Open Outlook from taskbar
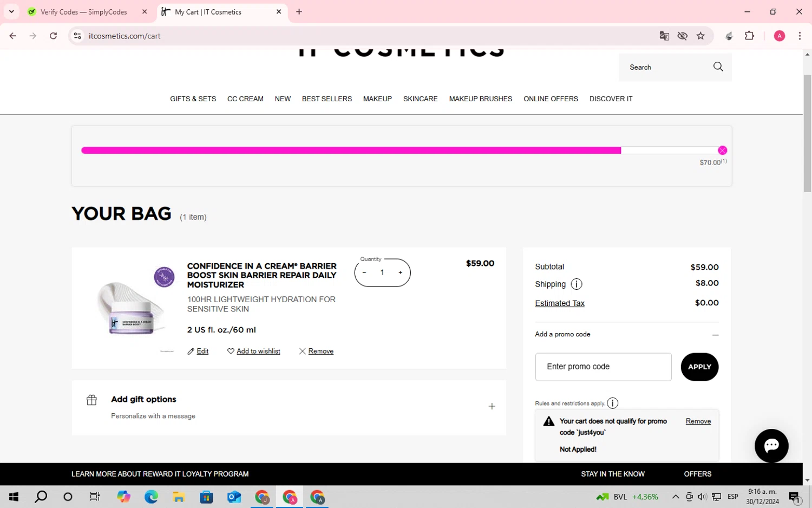 click(234, 497)
